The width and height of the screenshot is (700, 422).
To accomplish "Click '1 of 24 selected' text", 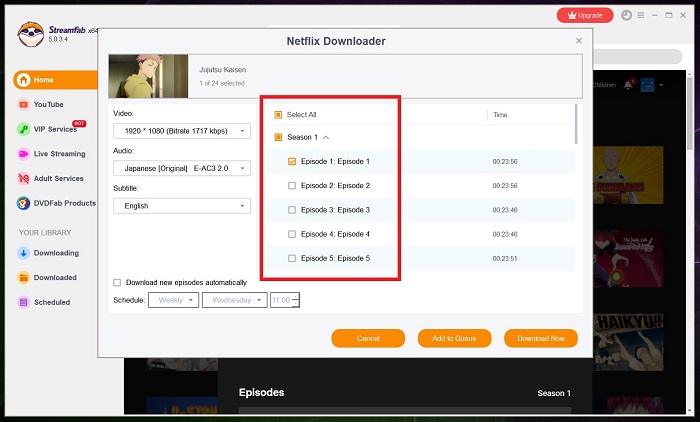I will (x=222, y=83).
